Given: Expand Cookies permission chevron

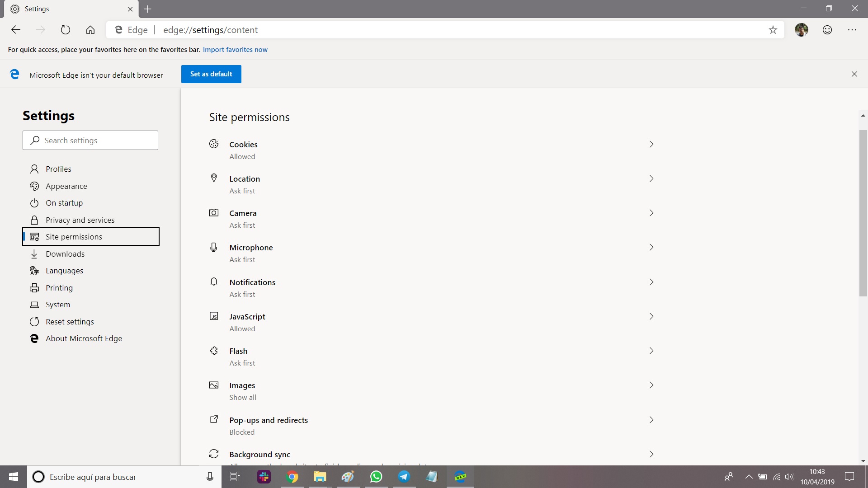Looking at the screenshot, I should point(651,144).
